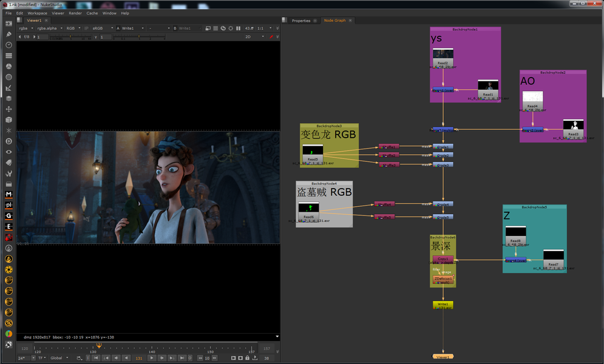604x364 pixels.
Task: Open the E plugin toolbar icon
Action: tap(8, 227)
